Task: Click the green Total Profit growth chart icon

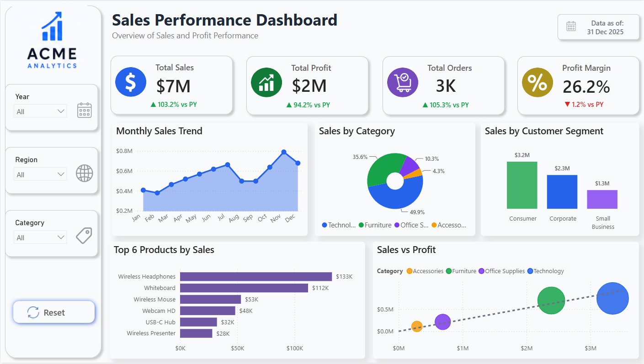Action: (x=266, y=82)
